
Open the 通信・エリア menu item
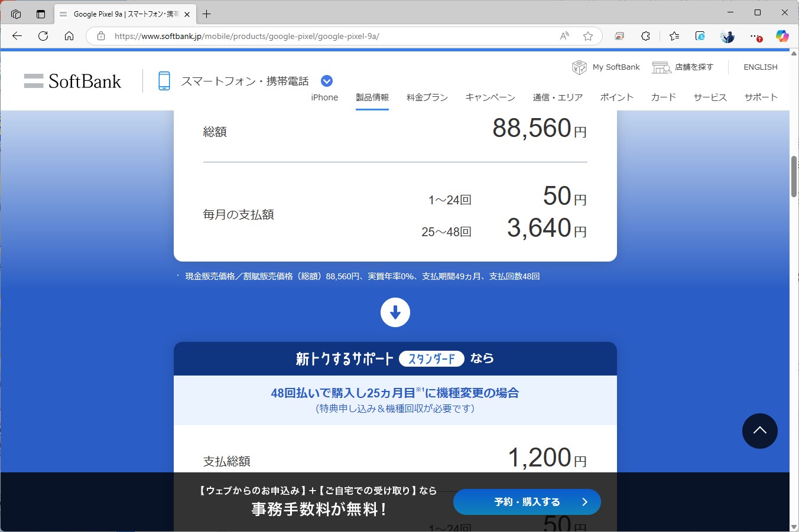coord(558,97)
